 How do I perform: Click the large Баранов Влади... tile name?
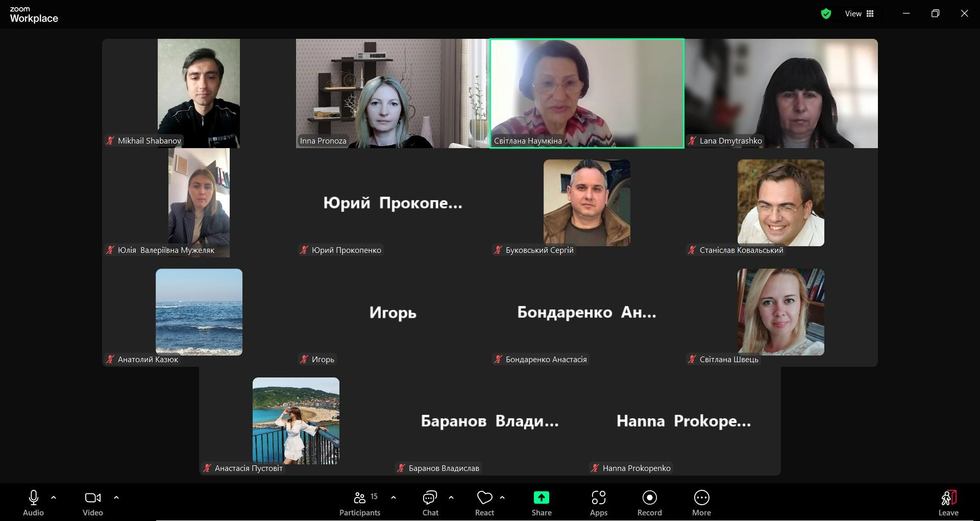[490, 421]
